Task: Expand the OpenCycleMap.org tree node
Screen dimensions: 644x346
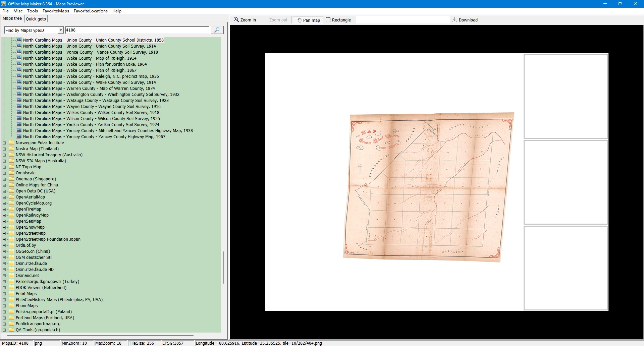Action: click(4, 203)
